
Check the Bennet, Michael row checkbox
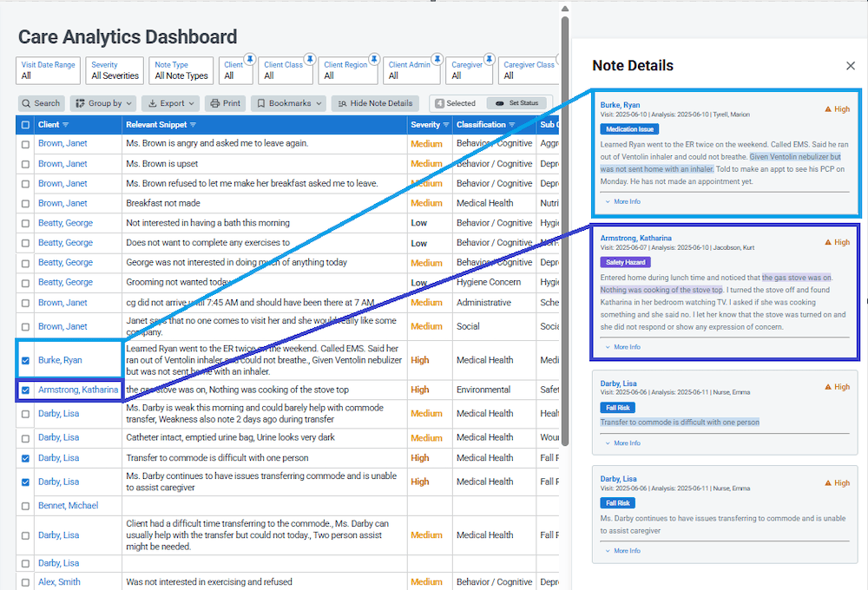click(25, 506)
